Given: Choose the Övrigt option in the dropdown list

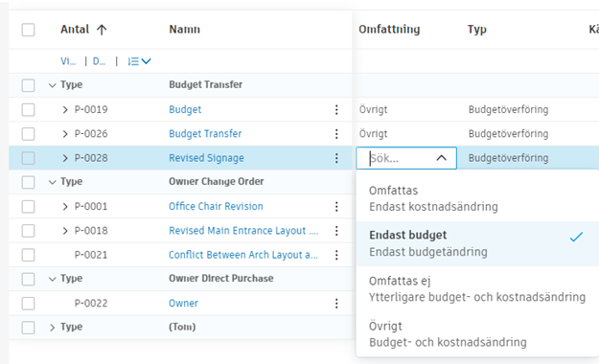Looking at the screenshot, I should (476, 334).
